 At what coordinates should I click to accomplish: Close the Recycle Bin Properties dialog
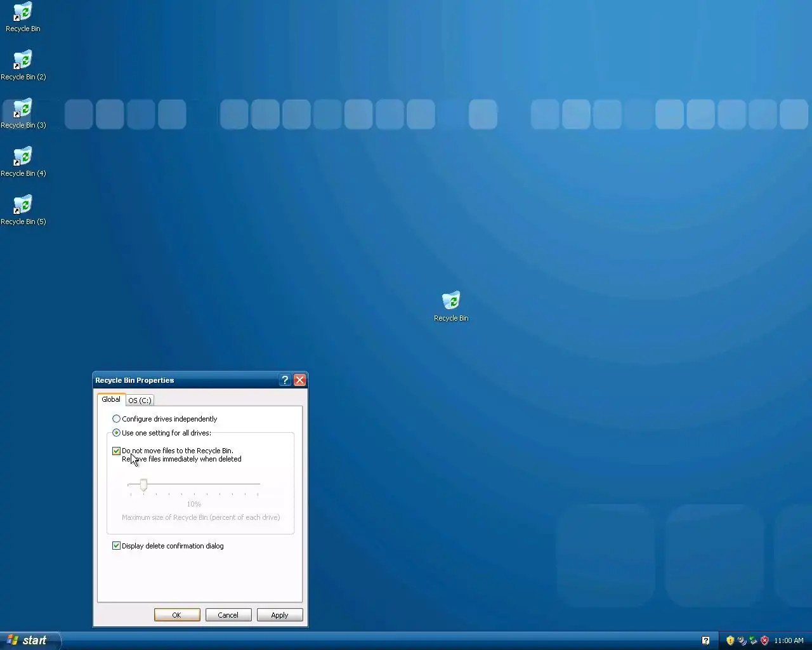(300, 380)
